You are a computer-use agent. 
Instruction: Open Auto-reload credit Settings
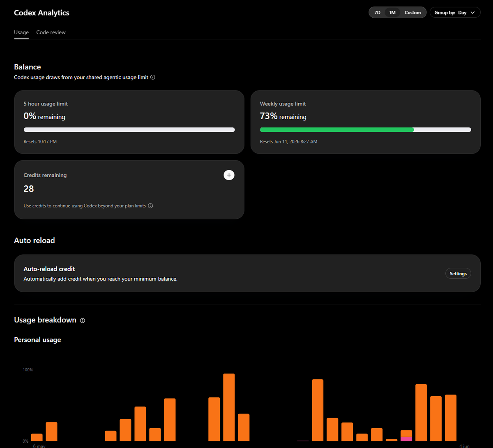[458, 274]
